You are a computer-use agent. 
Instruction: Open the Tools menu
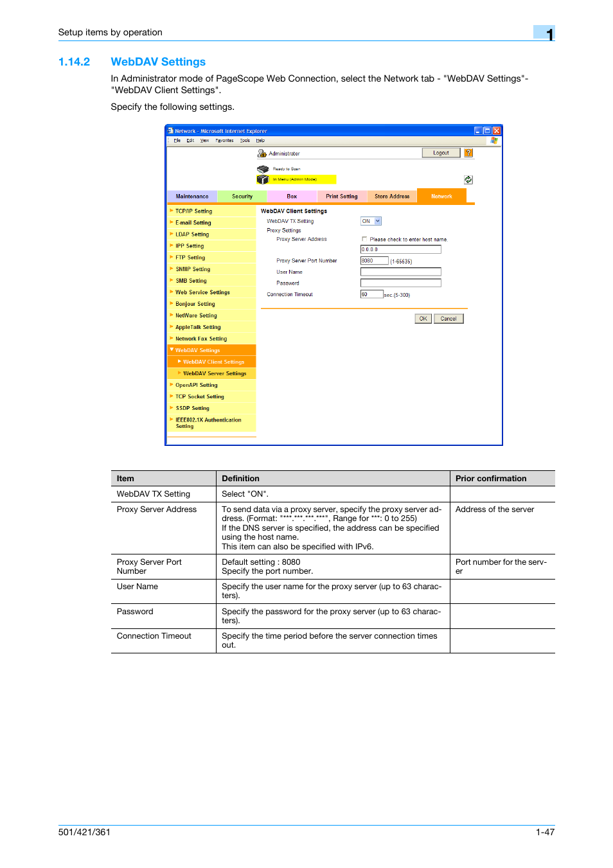click(x=245, y=140)
